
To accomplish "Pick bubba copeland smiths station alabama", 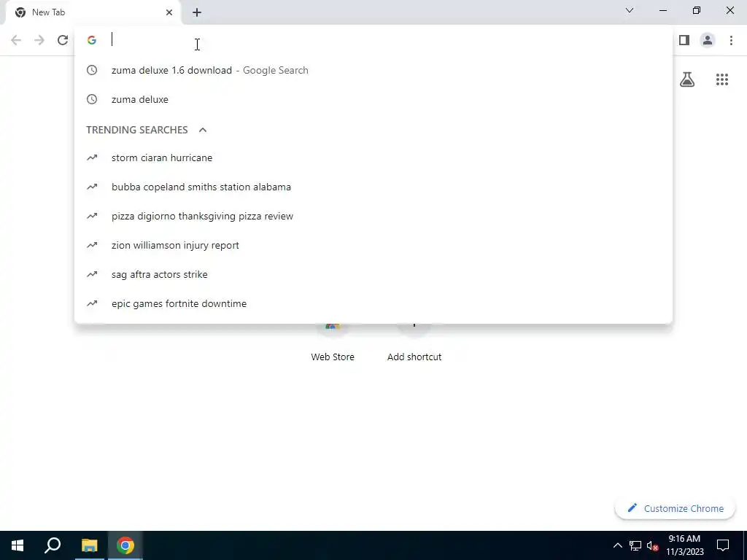I will (x=373, y=187).
